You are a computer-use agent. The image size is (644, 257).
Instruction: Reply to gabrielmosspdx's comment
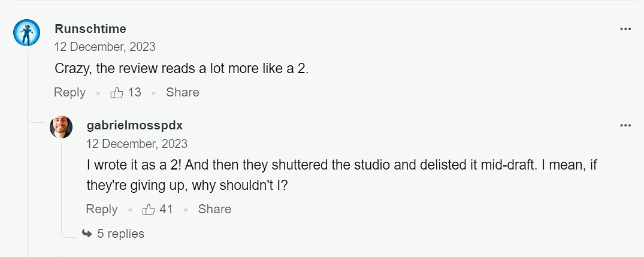102,209
